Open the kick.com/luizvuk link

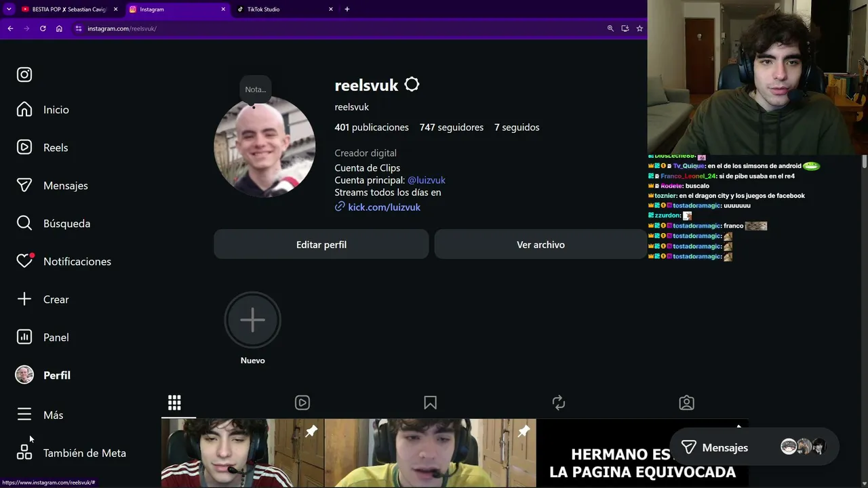coord(384,207)
